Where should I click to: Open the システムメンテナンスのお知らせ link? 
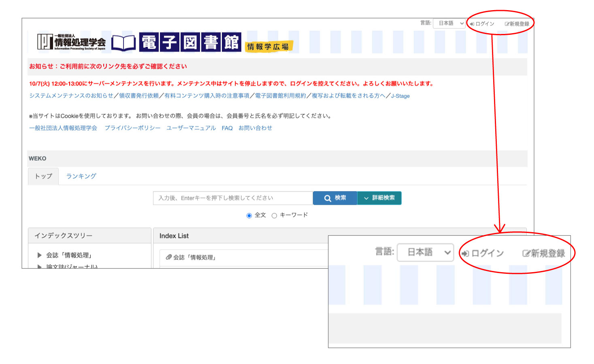[71, 96]
